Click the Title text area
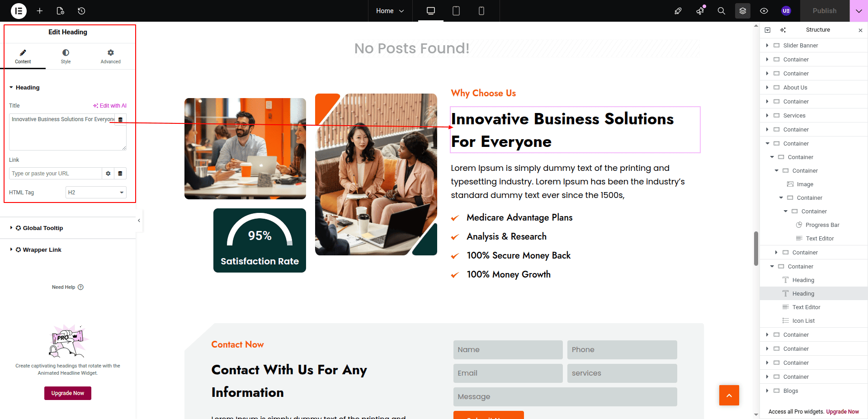868x419 pixels. tap(68, 132)
